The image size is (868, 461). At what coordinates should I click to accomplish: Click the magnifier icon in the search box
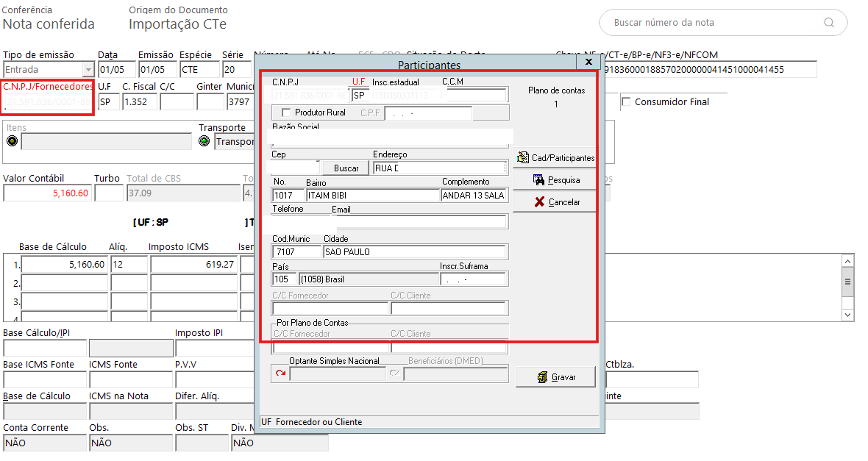click(829, 23)
